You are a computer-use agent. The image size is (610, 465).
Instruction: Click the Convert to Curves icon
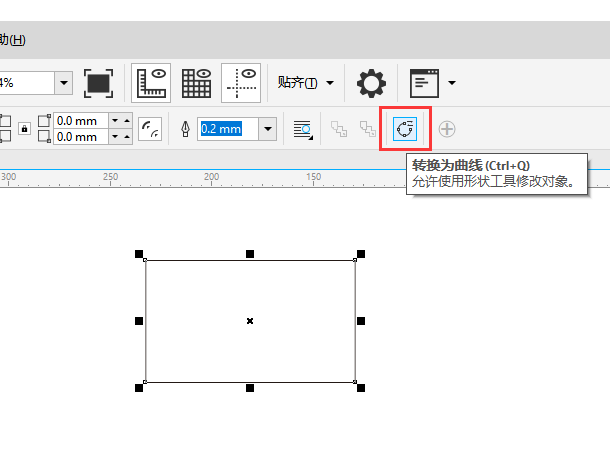(x=405, y=129)
